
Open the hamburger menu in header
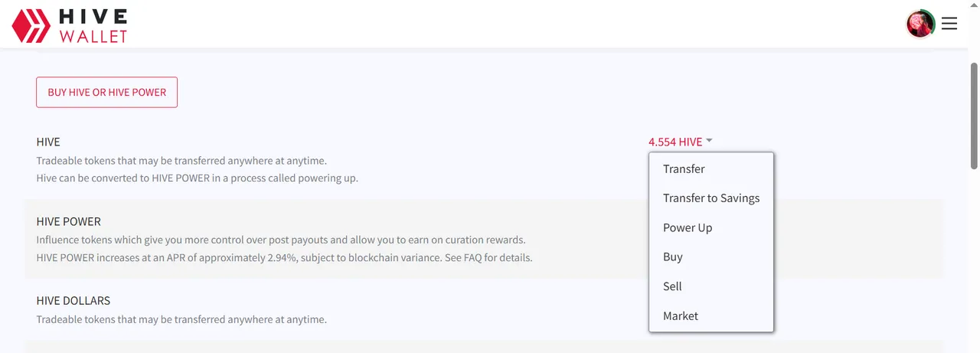(x=949, y=24)
